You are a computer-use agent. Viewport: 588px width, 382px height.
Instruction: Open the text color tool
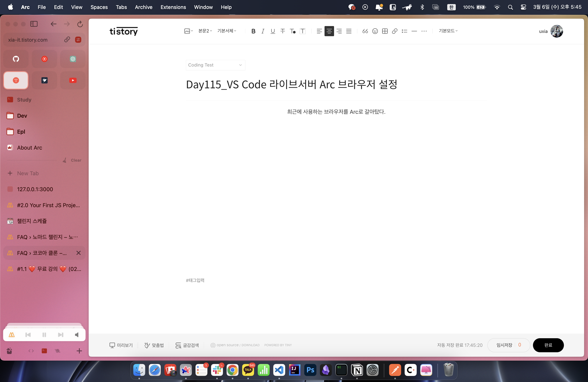(292, 31)
